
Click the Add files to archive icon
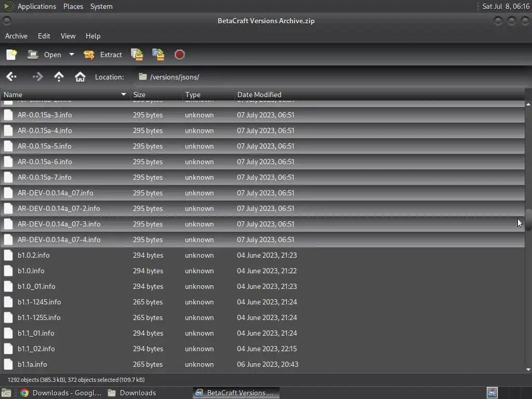click(x=137, y=55)
